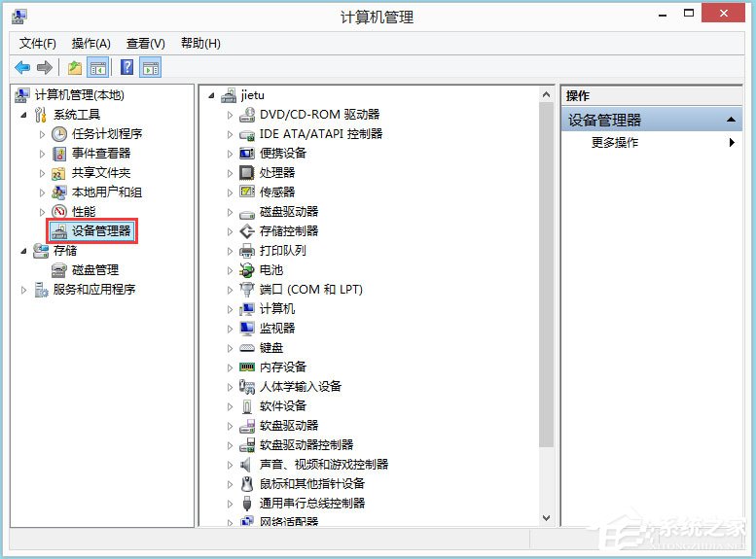Collapse the 存储 tree node
Screen dimensions: 756x559
tap(23, 251)
